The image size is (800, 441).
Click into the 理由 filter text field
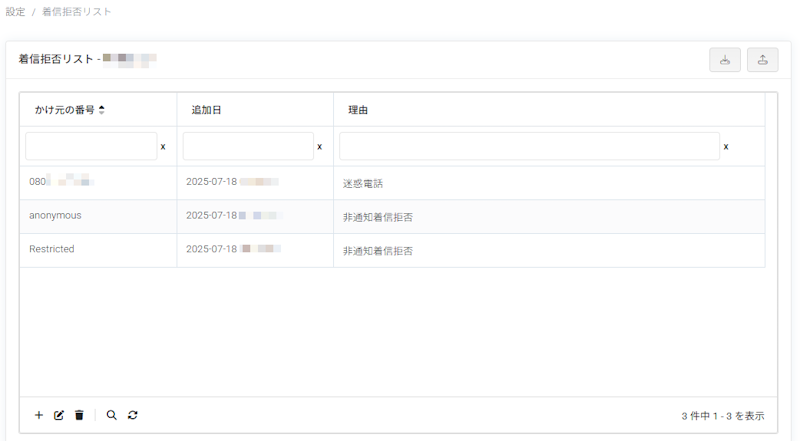(x=529, y=147)
